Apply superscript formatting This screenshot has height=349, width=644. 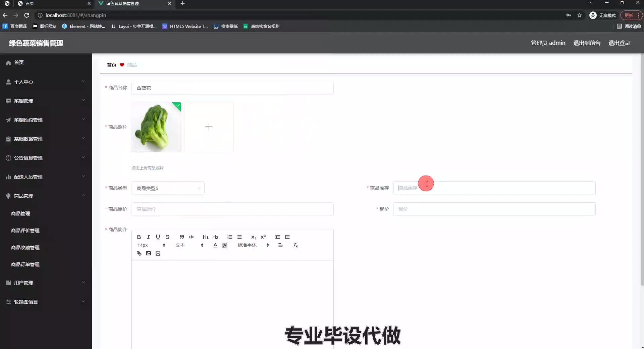[263, 237]
